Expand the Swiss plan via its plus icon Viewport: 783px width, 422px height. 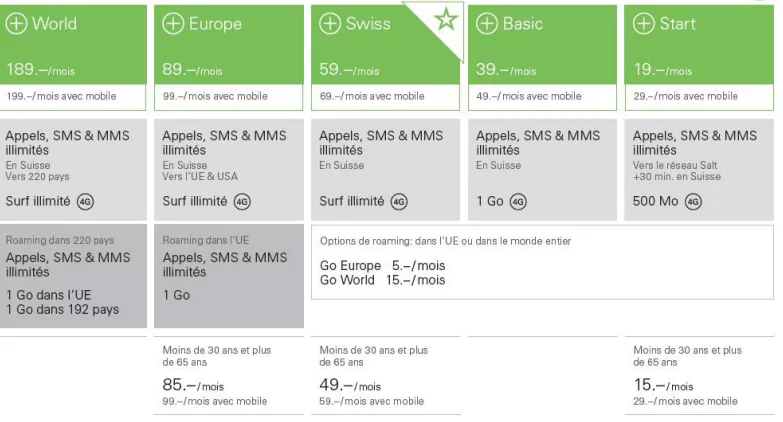(x=331, y=24)
